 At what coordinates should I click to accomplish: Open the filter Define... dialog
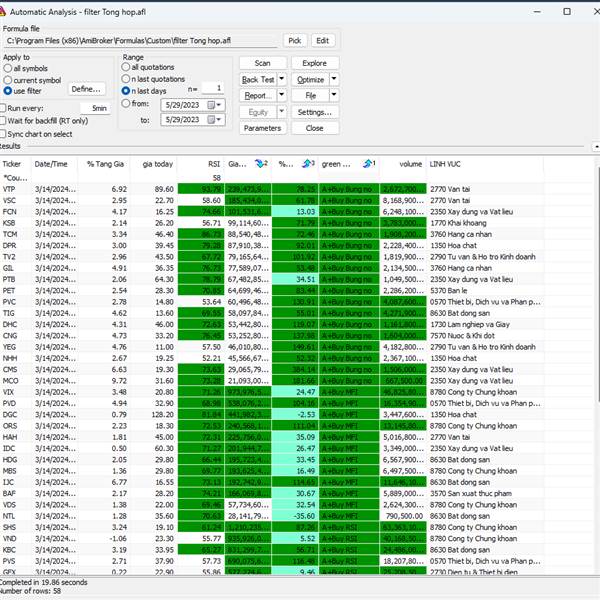(87, 89)
